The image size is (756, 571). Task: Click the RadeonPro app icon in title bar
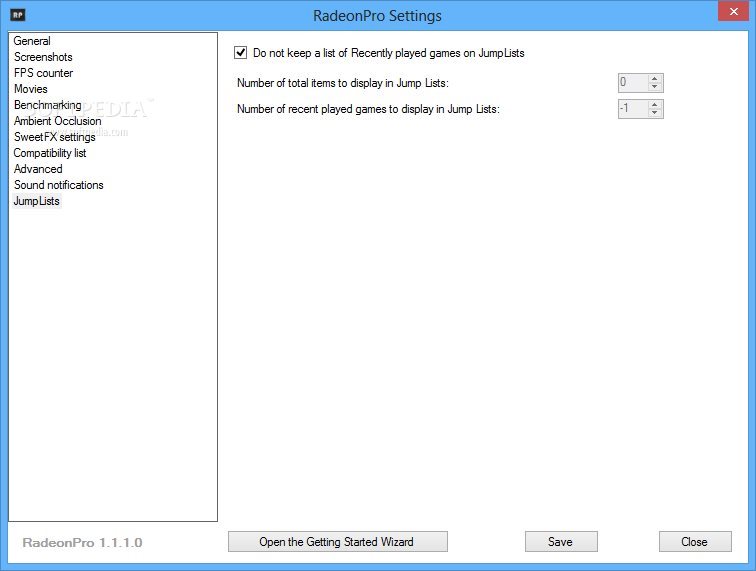pos(17,15)
